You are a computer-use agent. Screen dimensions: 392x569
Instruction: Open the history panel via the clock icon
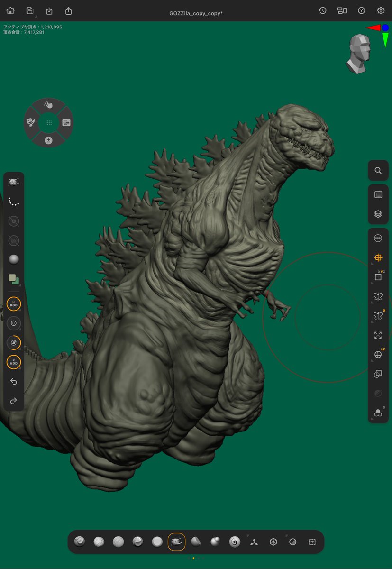tap(323, 10)
